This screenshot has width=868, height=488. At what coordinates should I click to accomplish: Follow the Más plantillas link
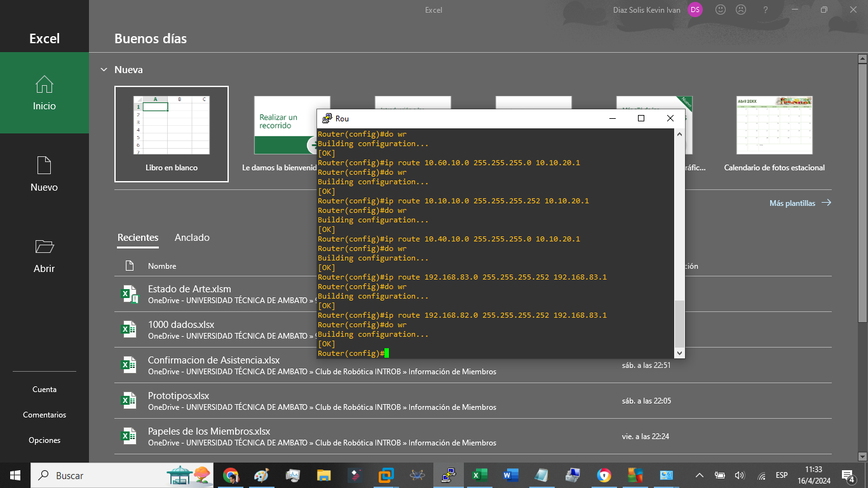point(800,203)
